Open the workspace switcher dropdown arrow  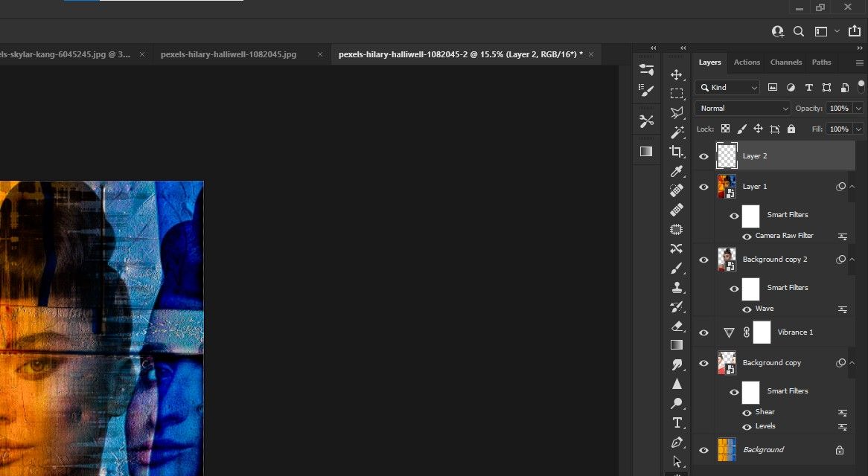837,31
